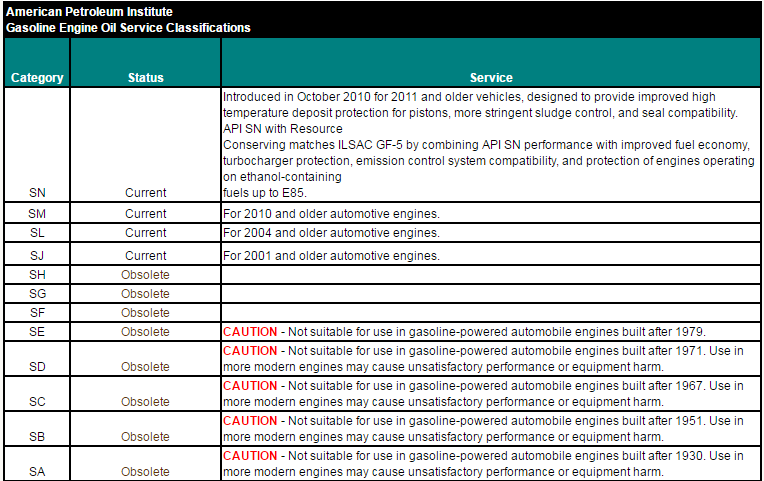
Task: Click the SM category cell
Action: click(37, 214)
